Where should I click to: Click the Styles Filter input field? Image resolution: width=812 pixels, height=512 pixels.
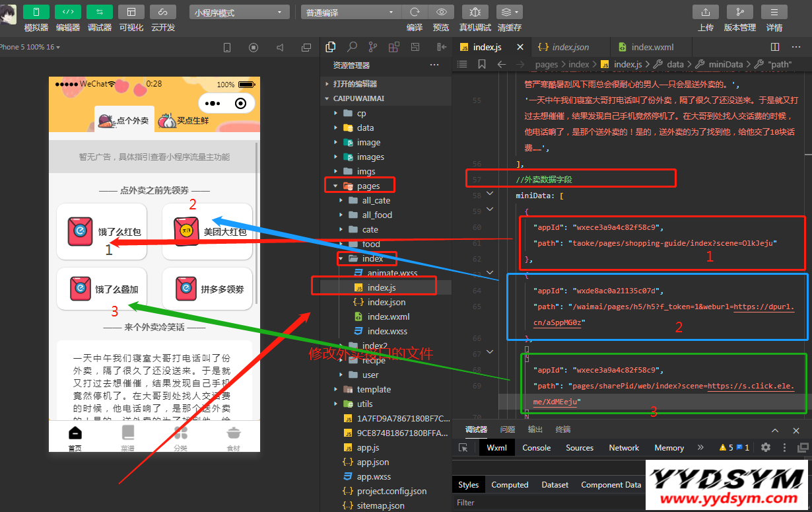click(x=528, y=503)
